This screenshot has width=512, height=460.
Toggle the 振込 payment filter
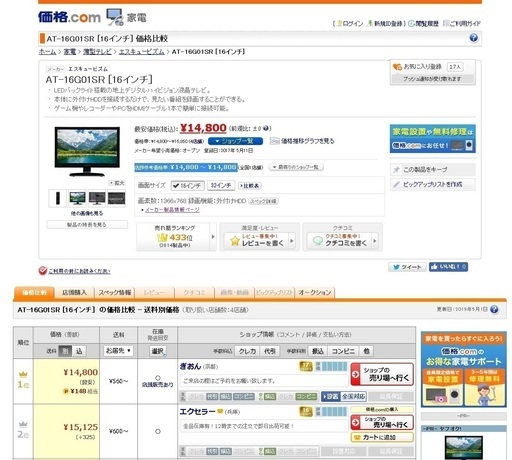point(318,351)
